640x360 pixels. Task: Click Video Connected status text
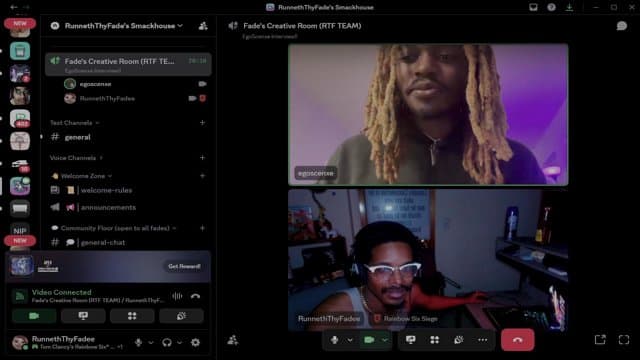[61, 292]
